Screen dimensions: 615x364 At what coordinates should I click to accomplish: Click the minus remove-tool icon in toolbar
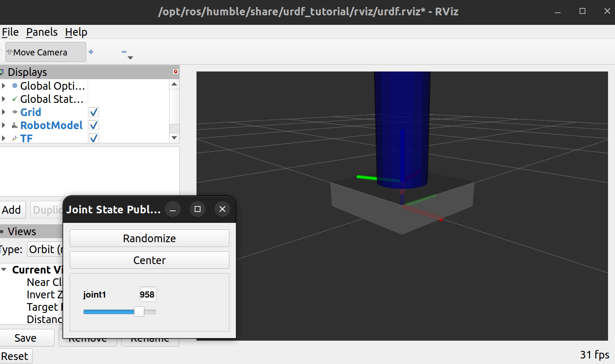124,52
